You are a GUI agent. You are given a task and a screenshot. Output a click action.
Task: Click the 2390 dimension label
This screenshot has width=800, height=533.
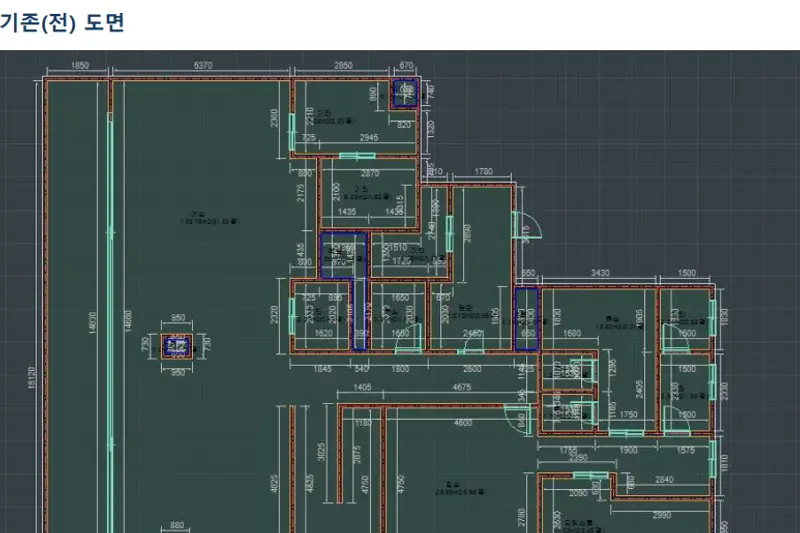(x=578, y=458)
